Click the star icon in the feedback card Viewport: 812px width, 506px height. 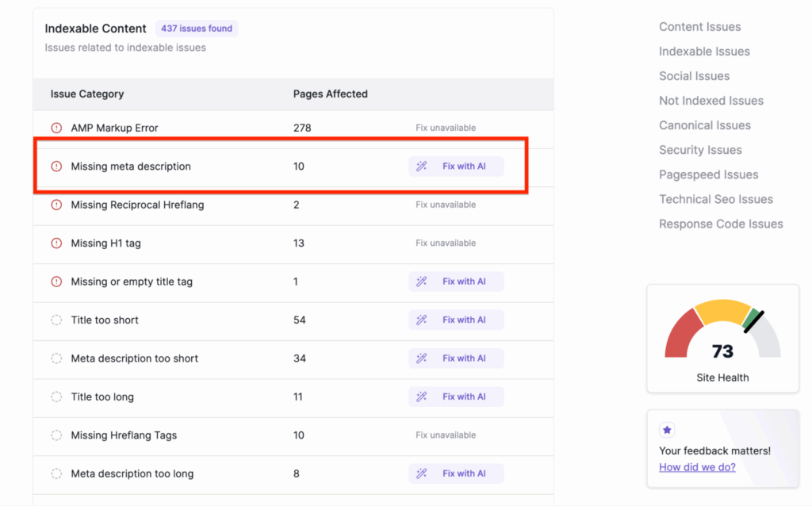667,430
